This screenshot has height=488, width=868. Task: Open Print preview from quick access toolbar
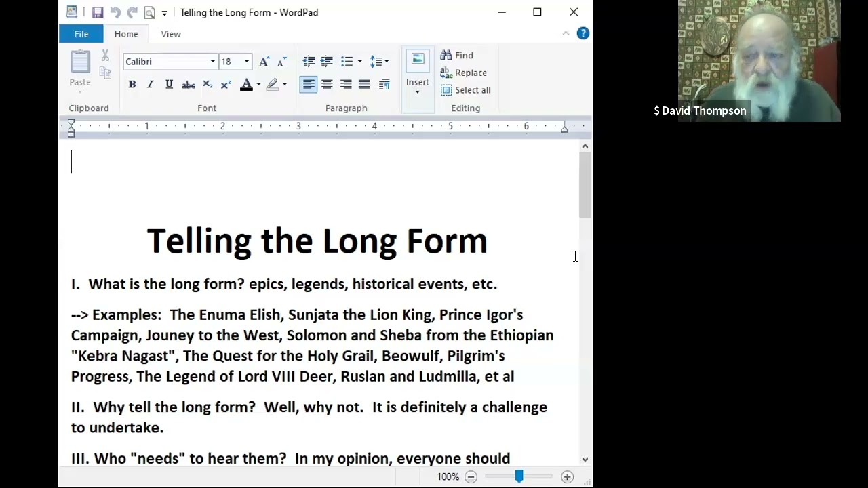(149, 12)
